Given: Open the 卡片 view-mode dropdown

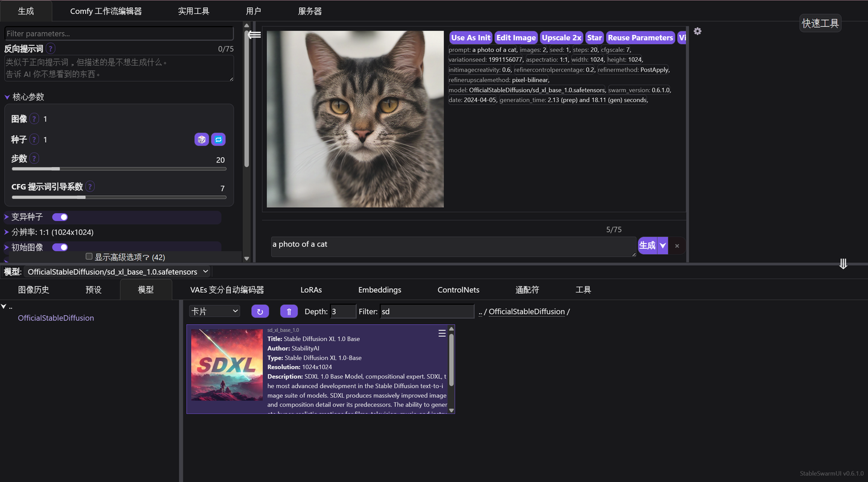Looking at the screenshot, I should [215, 311].
